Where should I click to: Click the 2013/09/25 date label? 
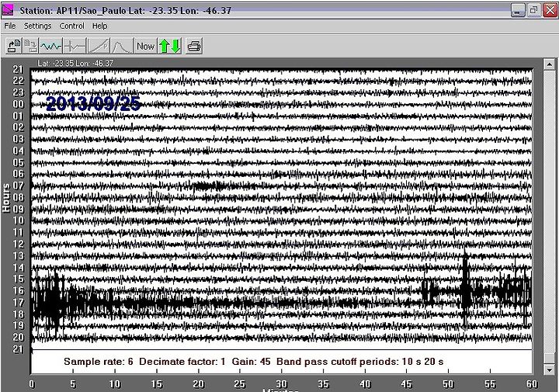pyautogui.click(x=93, y=104)
